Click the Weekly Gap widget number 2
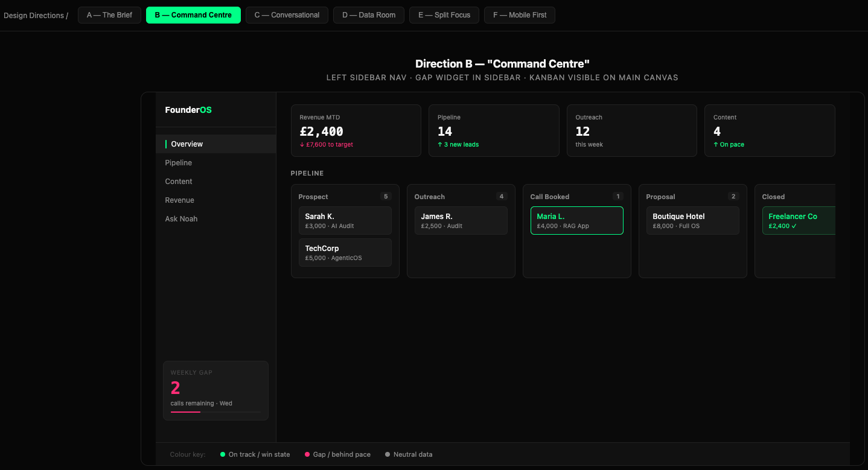 tap(176, 388)
